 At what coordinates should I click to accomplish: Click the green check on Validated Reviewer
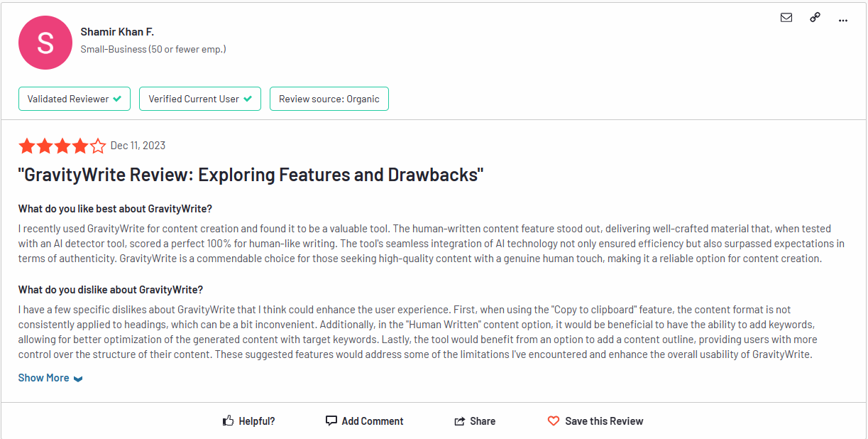pos(117,99)
